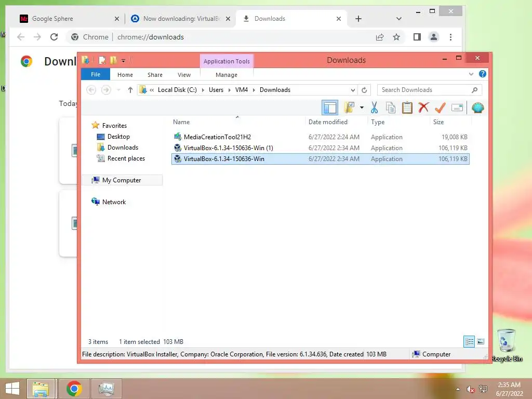The height and width of the screenshot is (399, 532).
Task: Click the orange checkmark Properties icon
Action: click(x=440, y=108)
